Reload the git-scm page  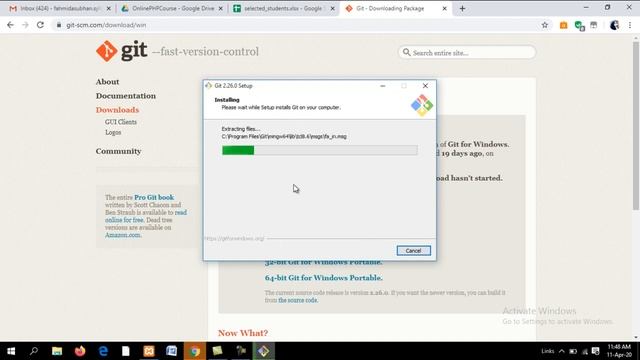[40, 25]
